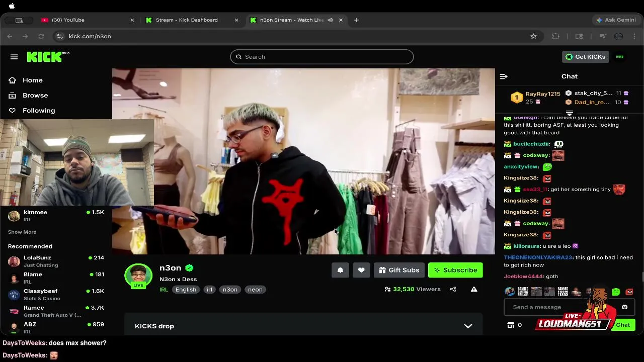The width and height of the screenshot is (644, 362).
Task: Open Classybeef recommended channel
Action: point(56,295)
